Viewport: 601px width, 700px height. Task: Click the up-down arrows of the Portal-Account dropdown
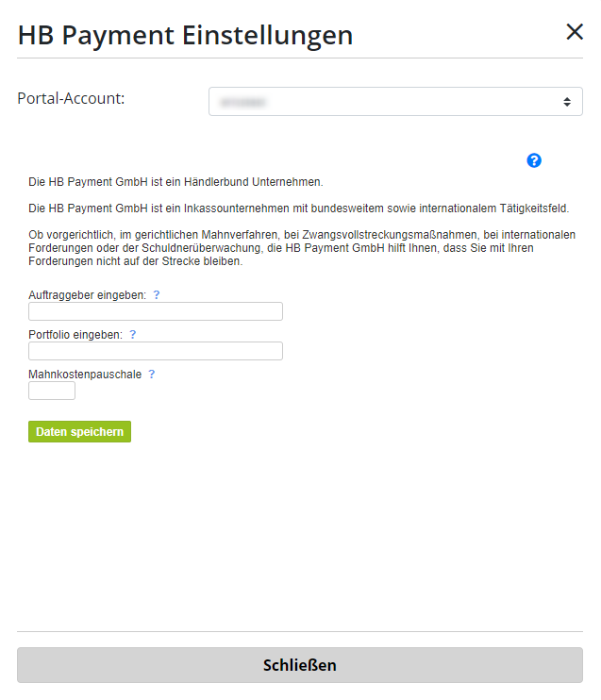(567, 102)
